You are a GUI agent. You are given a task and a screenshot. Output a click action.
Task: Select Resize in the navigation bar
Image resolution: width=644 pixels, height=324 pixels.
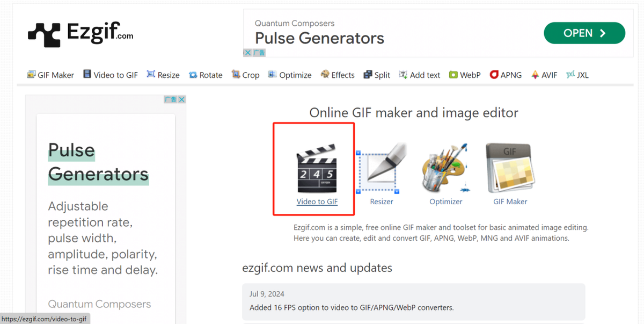163,75
